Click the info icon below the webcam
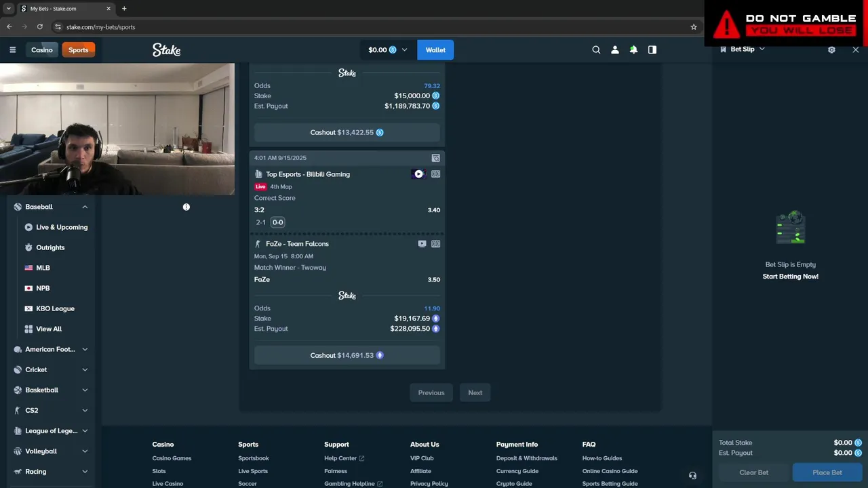This screenshot has height=488, width=868. [x=186, y=207]
